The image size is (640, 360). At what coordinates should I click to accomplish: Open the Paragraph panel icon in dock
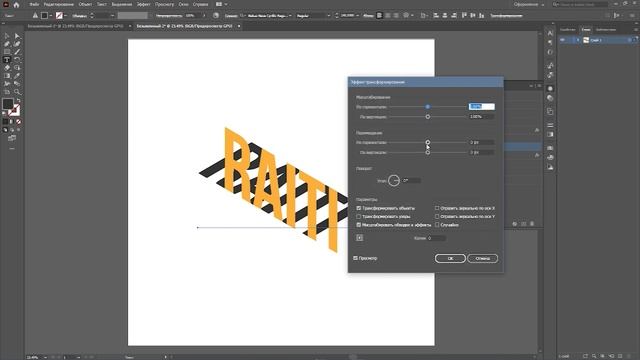coord(550,42)
